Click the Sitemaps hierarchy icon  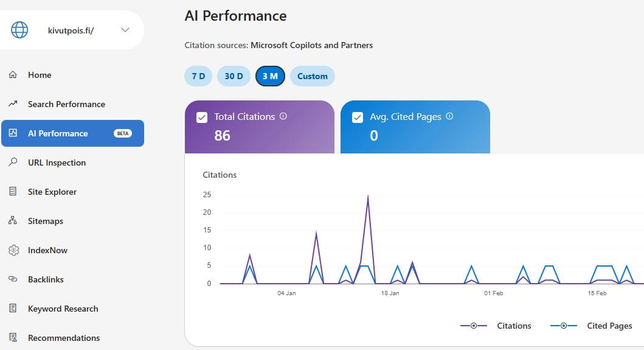tap(13, 221)
